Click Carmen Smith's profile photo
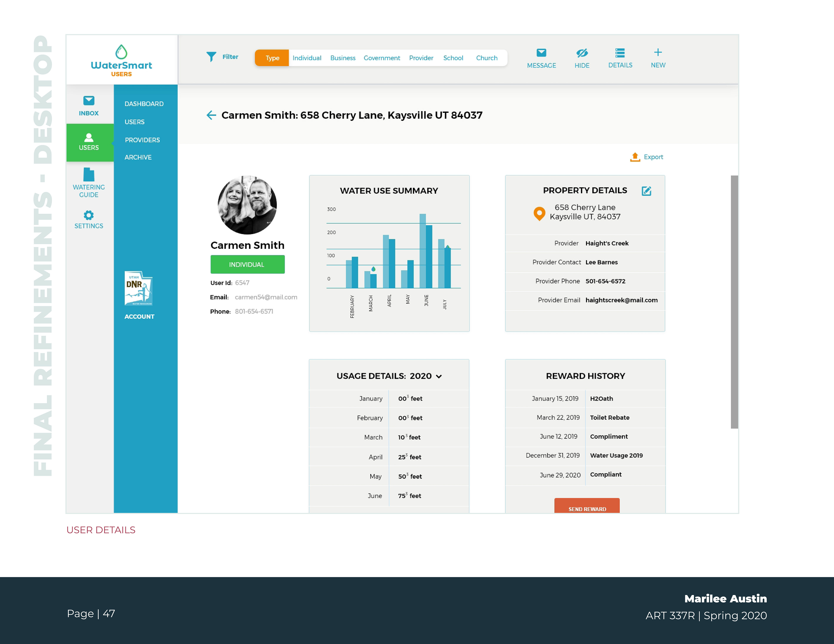834x644 pixels. [247, 205]
